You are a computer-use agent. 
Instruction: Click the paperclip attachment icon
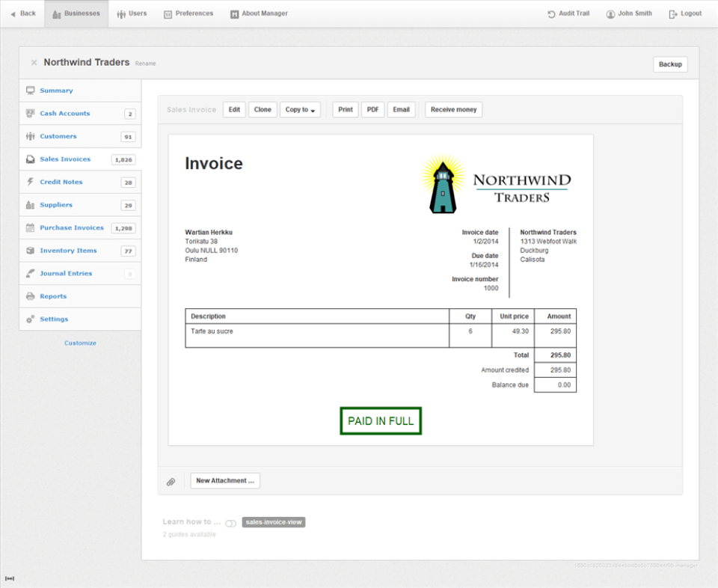point(171,480)
